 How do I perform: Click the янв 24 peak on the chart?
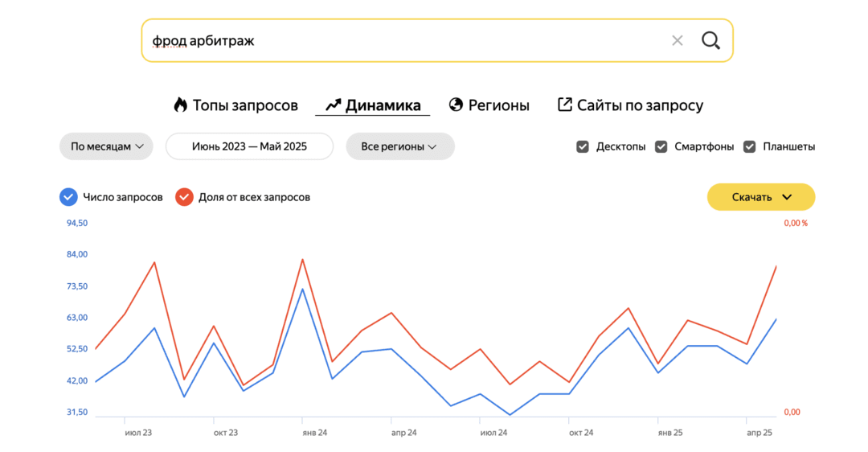pyautogui.click(x=302, y=288)
